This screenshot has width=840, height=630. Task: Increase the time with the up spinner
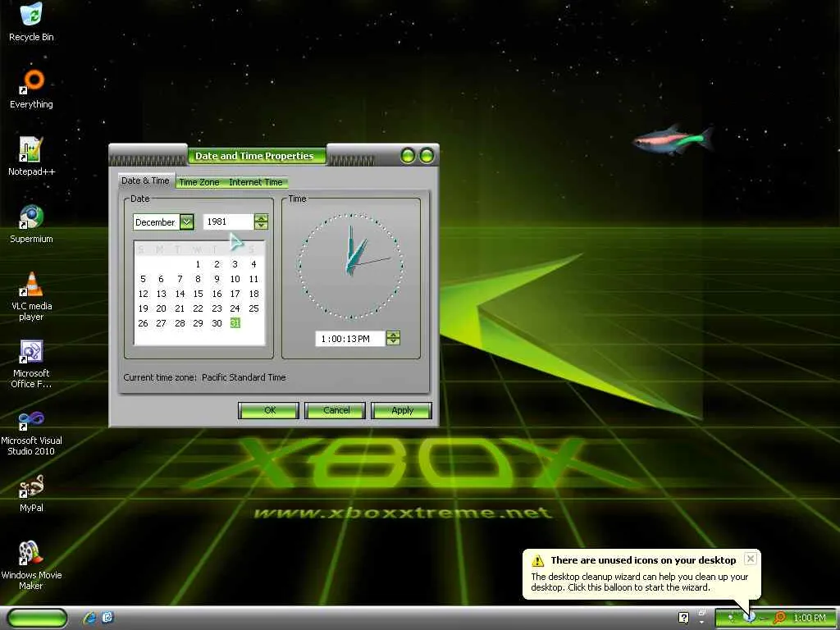coord(393,335)
